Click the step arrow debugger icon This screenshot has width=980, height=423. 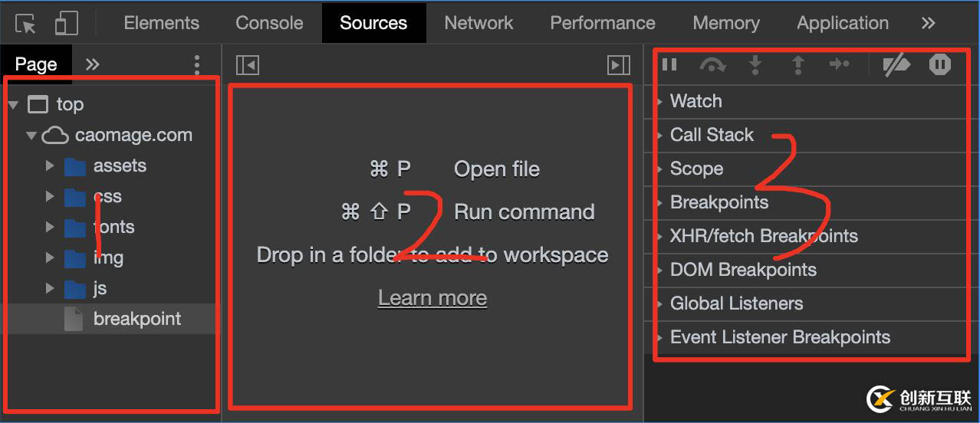click(840, 65)
